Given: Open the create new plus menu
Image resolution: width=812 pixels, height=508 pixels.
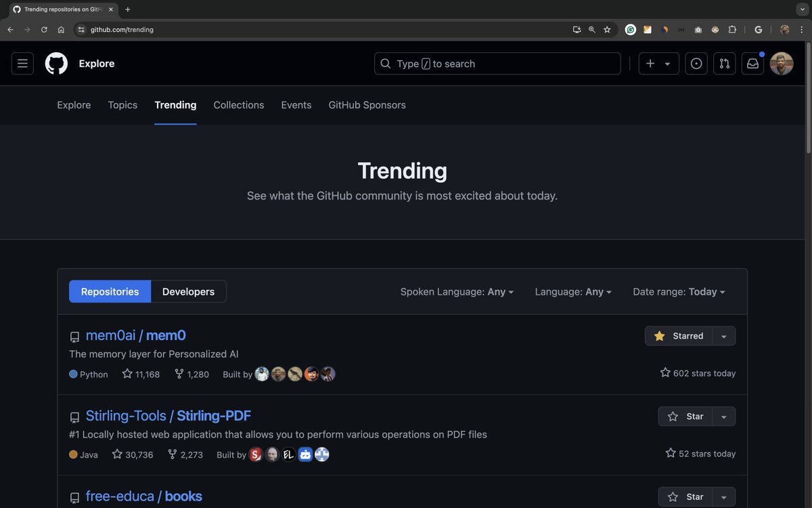Looking at the screenshot, I should click(x=658, y=64).
